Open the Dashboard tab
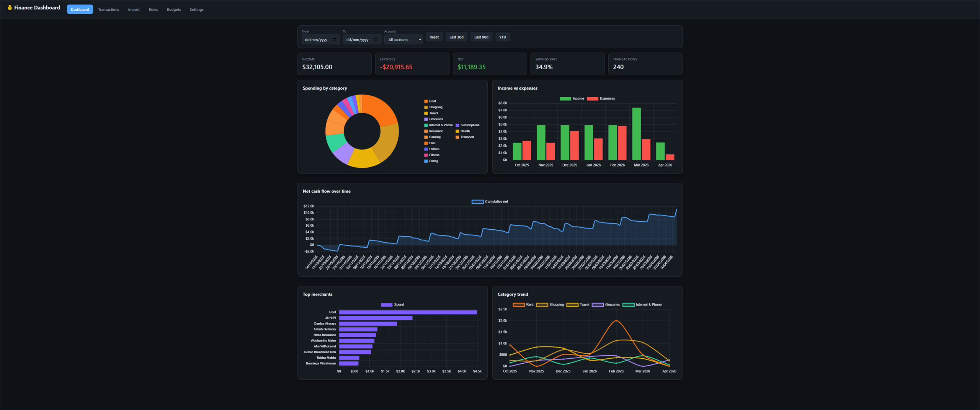 coord(80,10)
